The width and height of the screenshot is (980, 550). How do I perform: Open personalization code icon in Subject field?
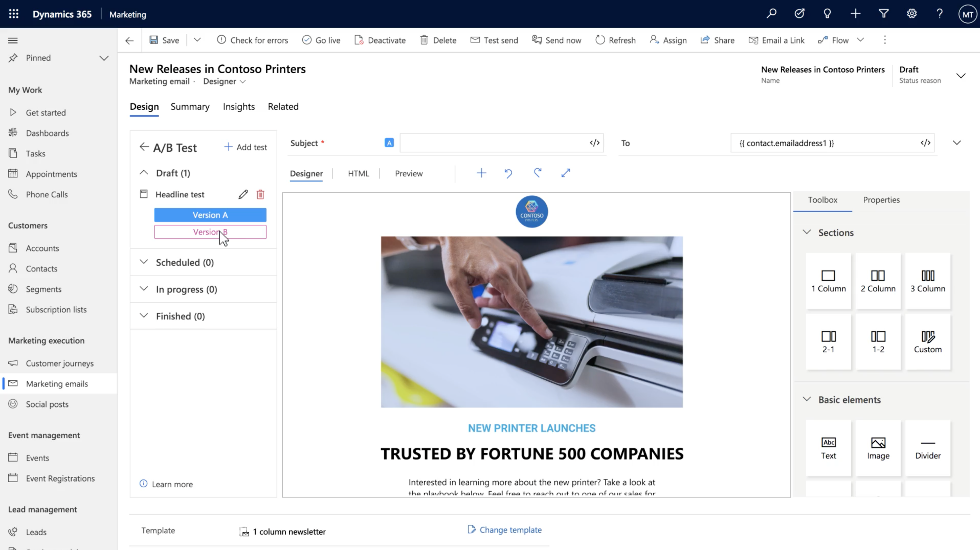tap(595, 143)
